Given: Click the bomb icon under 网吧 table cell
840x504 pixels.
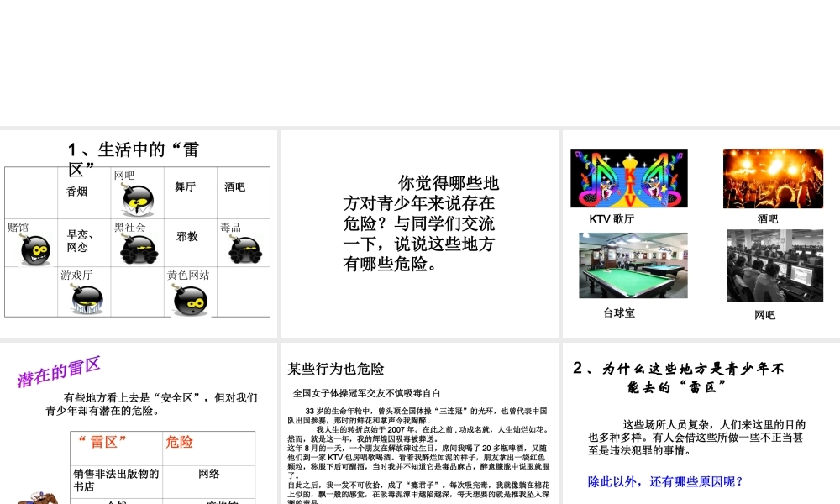Looking at the screenshot, I should coord(138,199).
